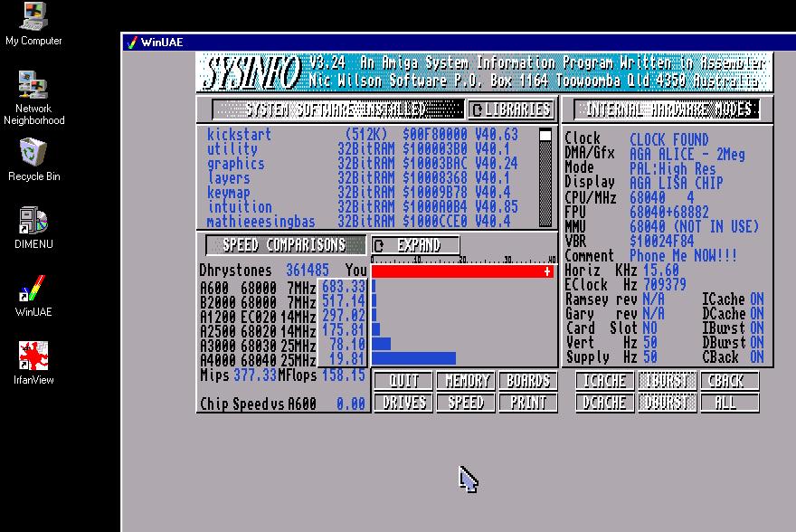Toggle the DCACHE button

[604, 403]
